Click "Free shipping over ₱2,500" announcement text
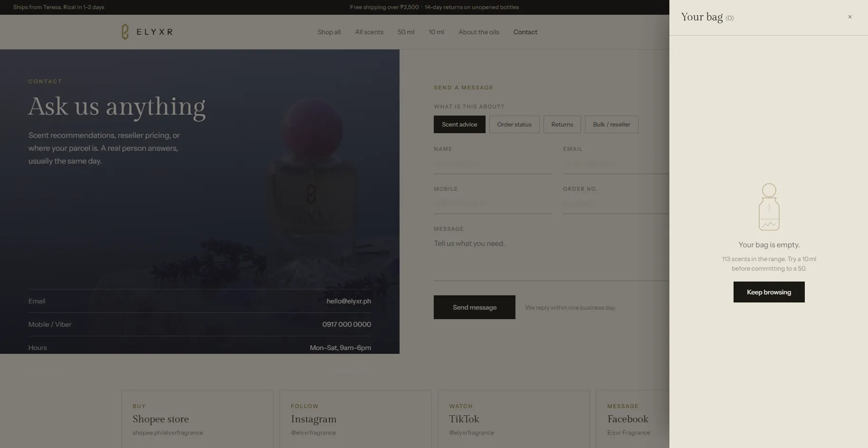Viewport: 868px width, 448px height. coord(384,7)
